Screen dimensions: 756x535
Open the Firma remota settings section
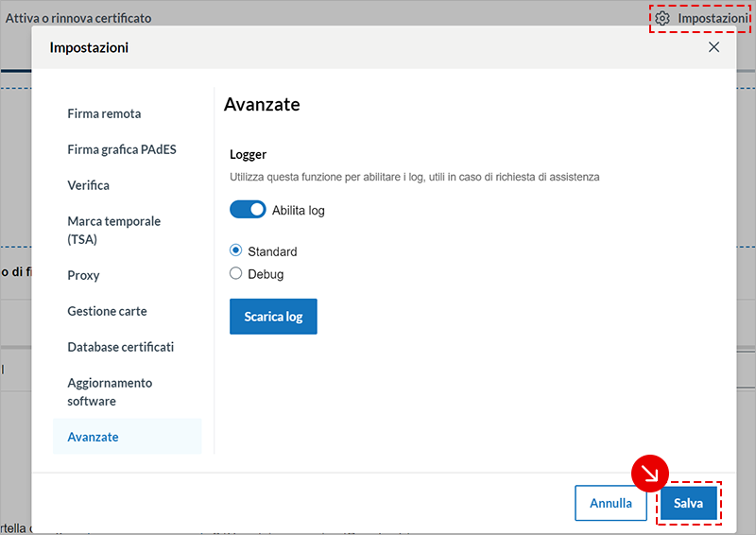point(104,113)
